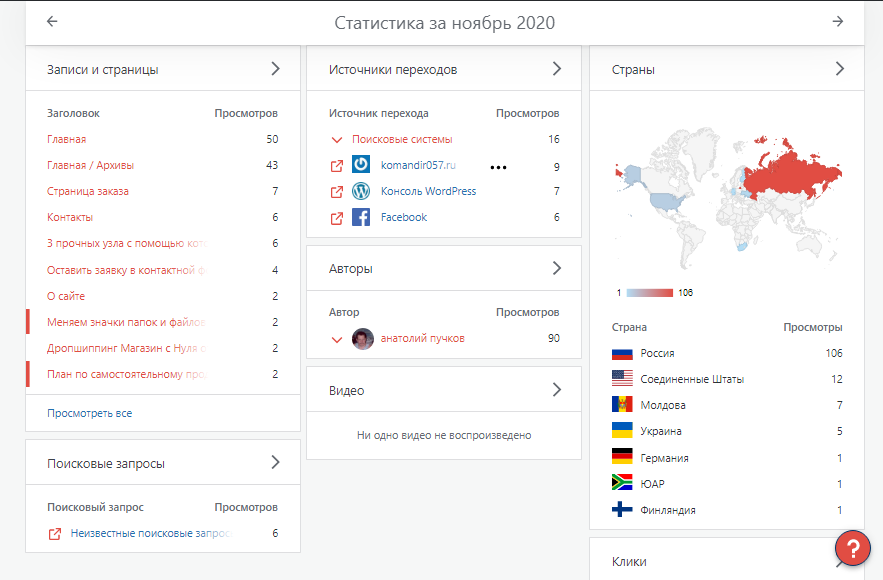Click external link icon for Неизвестные поисковые запросы
Image resolution: width=883 pixels, height=580 pixels.
point(55,534)
